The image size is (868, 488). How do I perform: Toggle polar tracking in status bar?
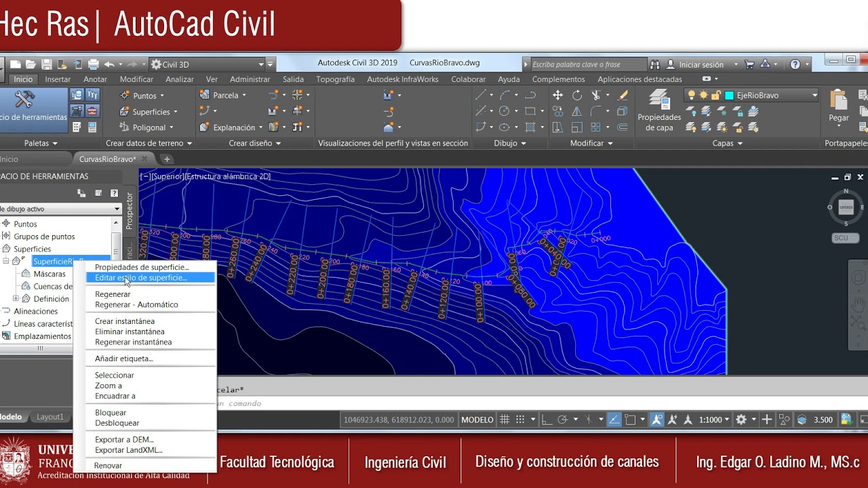pos(562,420)
